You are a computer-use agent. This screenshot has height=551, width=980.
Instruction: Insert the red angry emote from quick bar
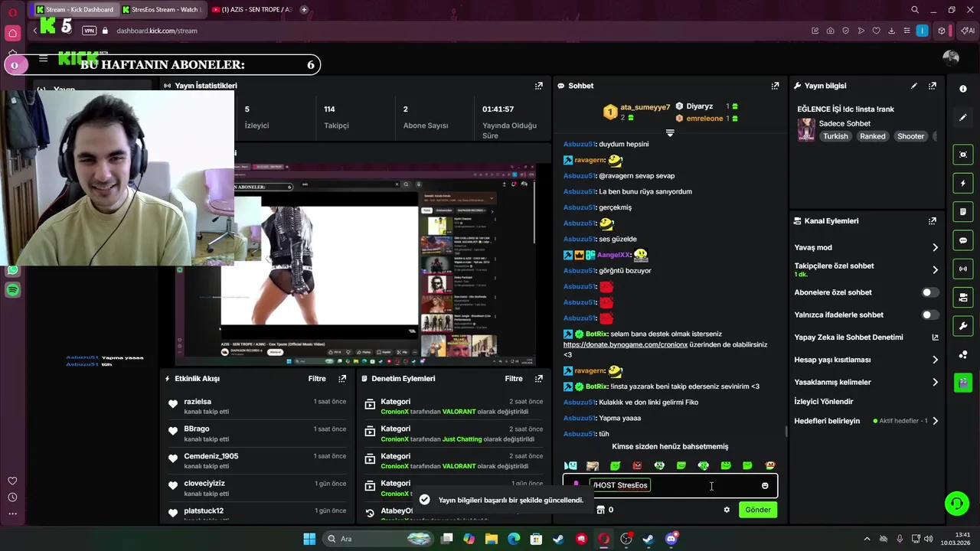(637, 465)
